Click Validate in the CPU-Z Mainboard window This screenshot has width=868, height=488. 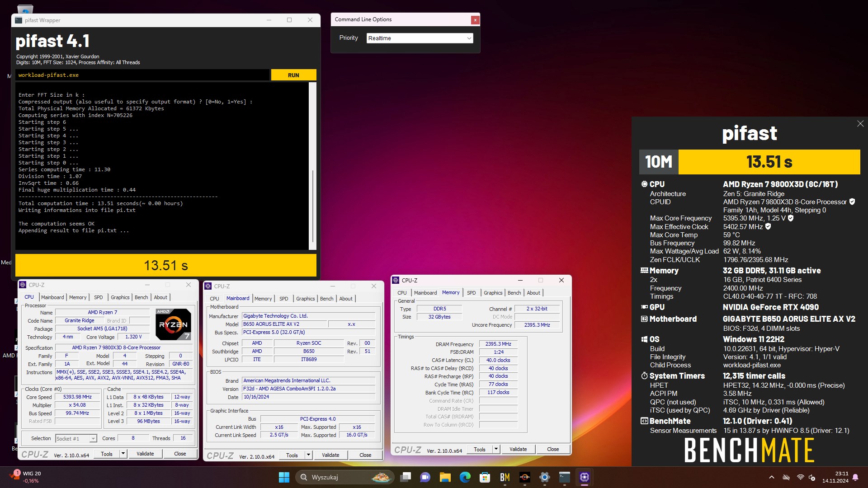pos(330,455)
